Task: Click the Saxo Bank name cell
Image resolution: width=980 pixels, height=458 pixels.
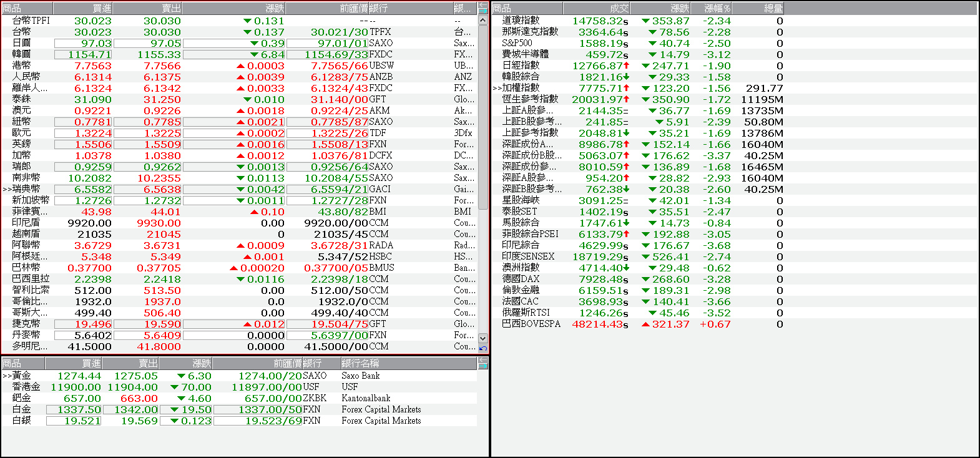Action: (x=360, y=376)
